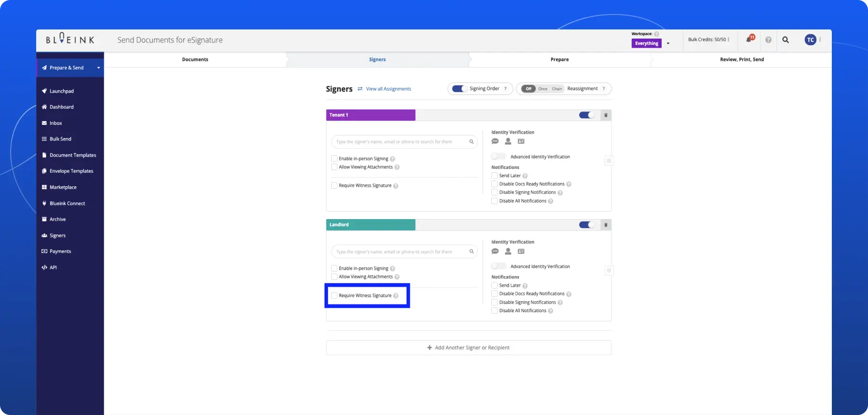868x415 pixels.
Task: Open the three-dot menu next to the TC avatar
Action: (820, 40)
